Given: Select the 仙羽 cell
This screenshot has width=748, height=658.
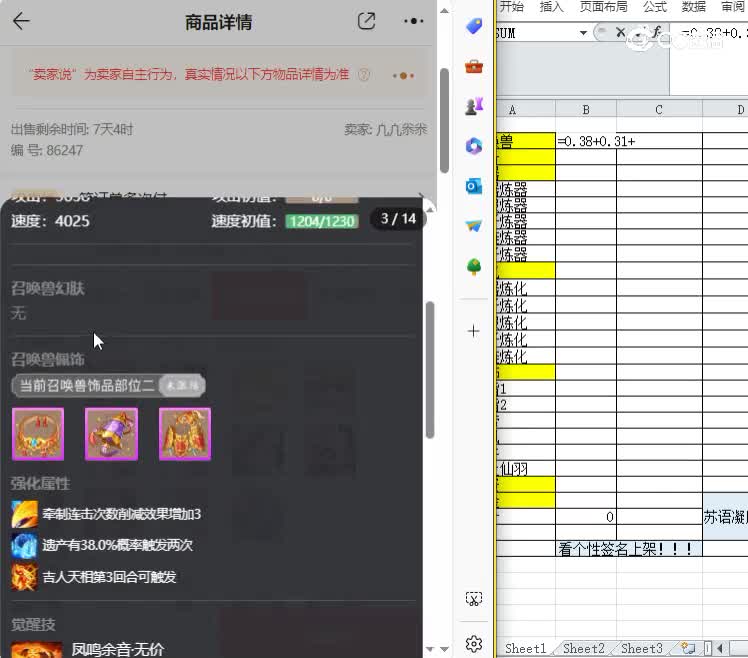Looking at the screenshot, I should click(x=526, y=469).
